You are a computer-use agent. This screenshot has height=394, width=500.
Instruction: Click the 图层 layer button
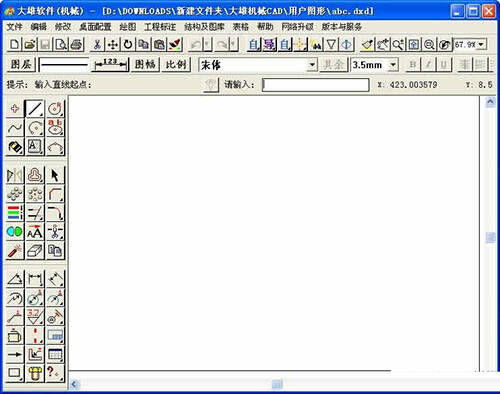click(21, 65)
